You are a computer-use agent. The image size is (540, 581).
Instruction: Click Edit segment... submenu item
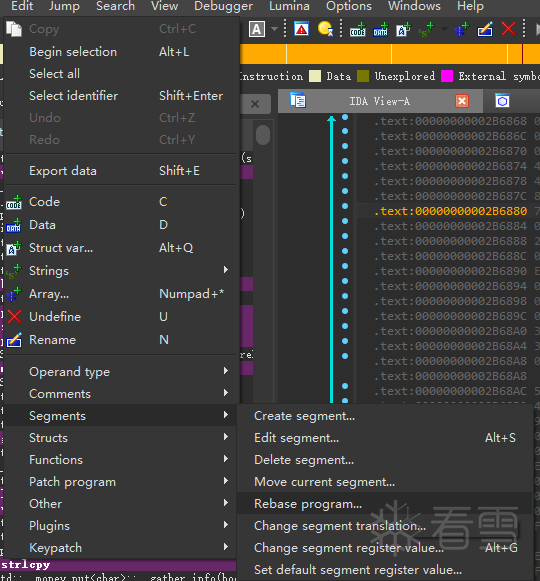(385, 438)
